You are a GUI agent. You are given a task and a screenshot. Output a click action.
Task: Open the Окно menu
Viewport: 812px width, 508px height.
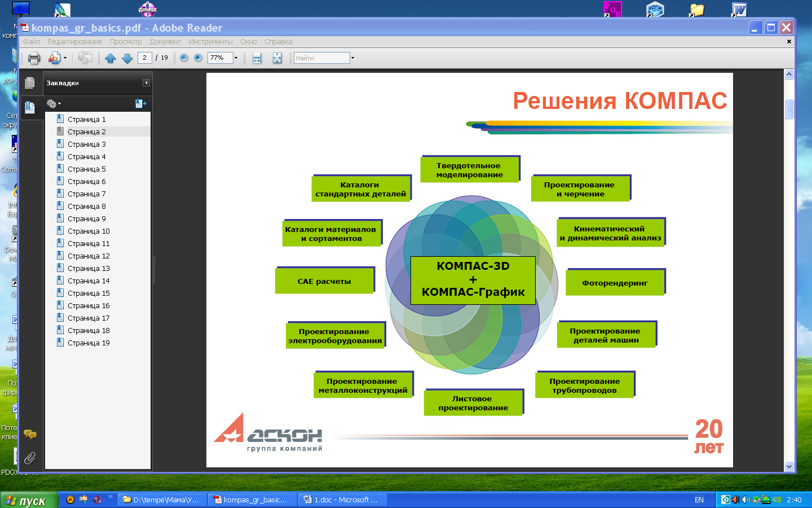coord(248,42)
